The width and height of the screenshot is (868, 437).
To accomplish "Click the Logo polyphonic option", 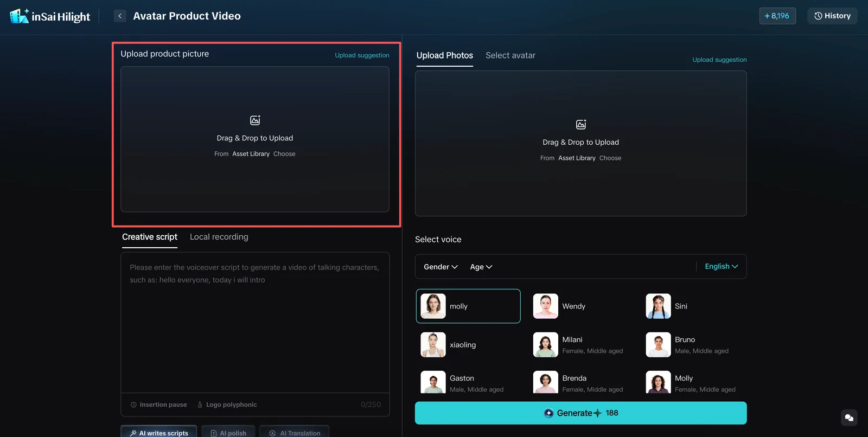I will (227, 405).
